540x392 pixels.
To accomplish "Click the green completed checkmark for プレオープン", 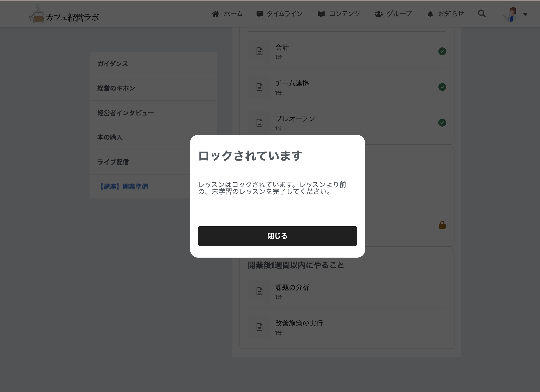I will [x=442, y=122].
